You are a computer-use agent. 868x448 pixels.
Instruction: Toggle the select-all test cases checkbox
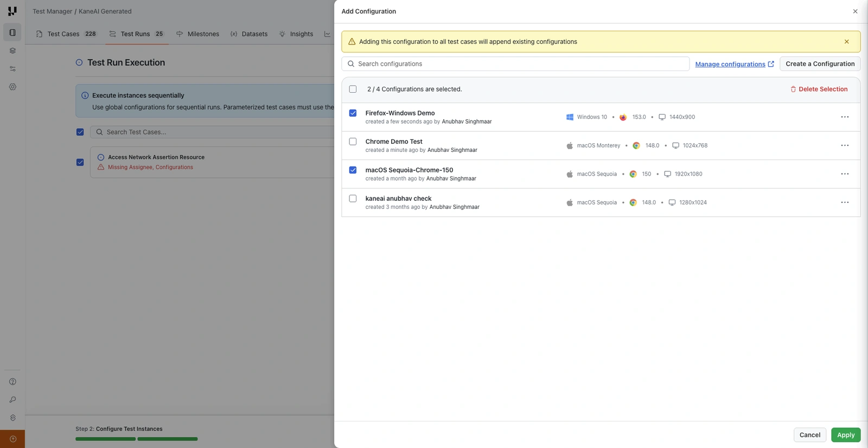coord(80,132)
